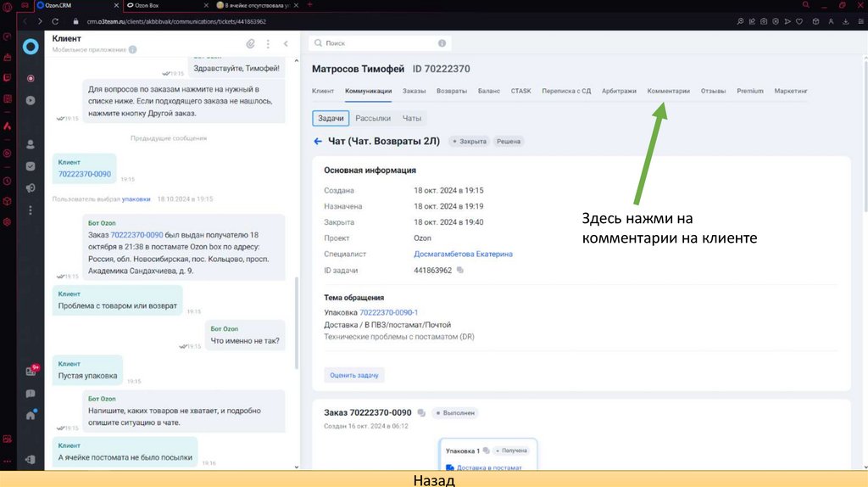The width and height of the screenshot is (868, 487).
Task: Open a new browser tab with plus
Action: (309, 5)
